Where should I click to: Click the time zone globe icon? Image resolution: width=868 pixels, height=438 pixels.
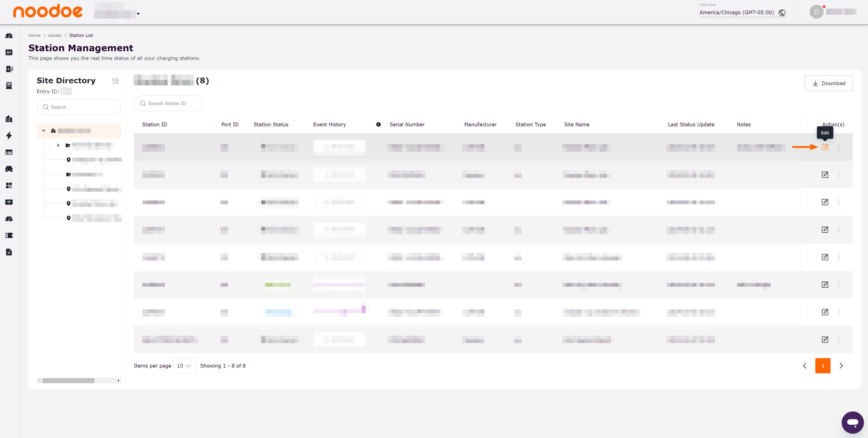coord(782,13)
